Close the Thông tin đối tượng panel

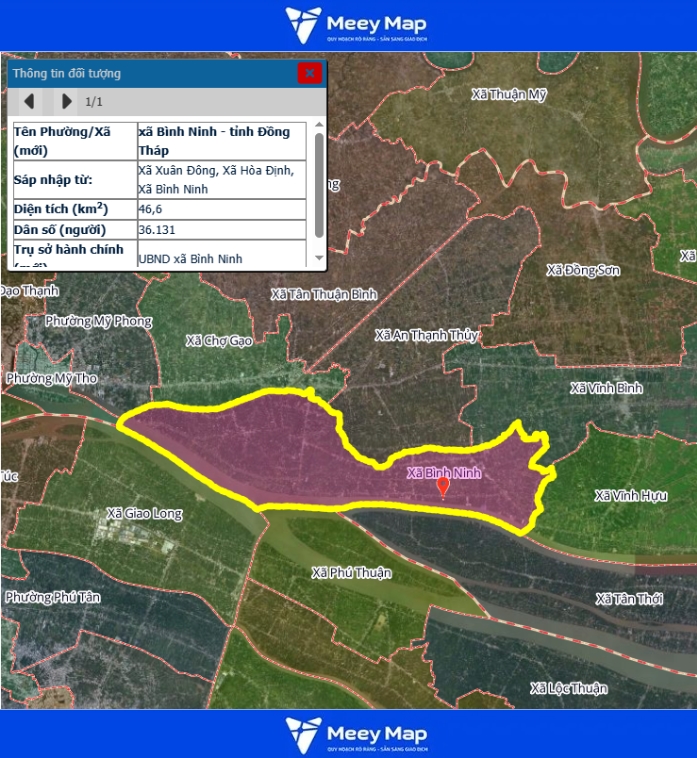310,73
